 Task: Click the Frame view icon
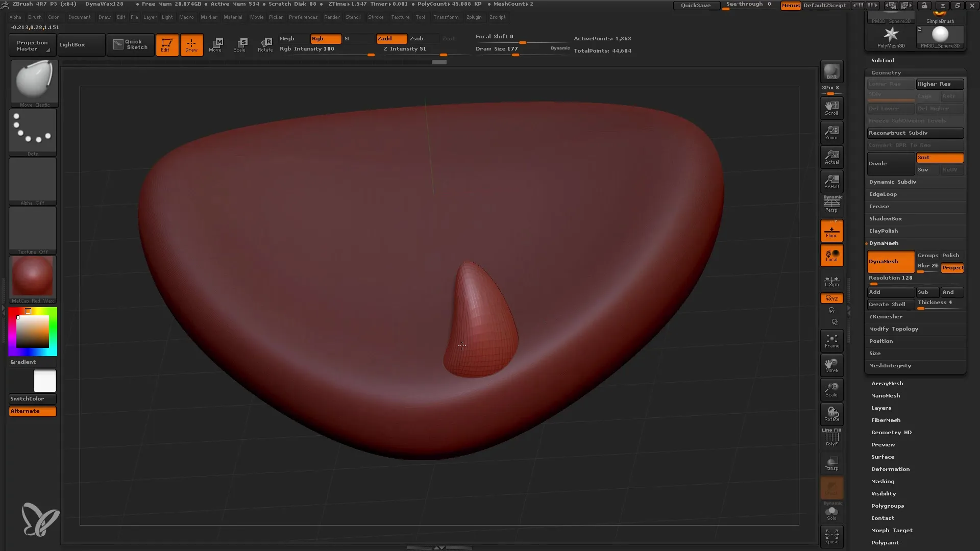(x=832, y=340)
